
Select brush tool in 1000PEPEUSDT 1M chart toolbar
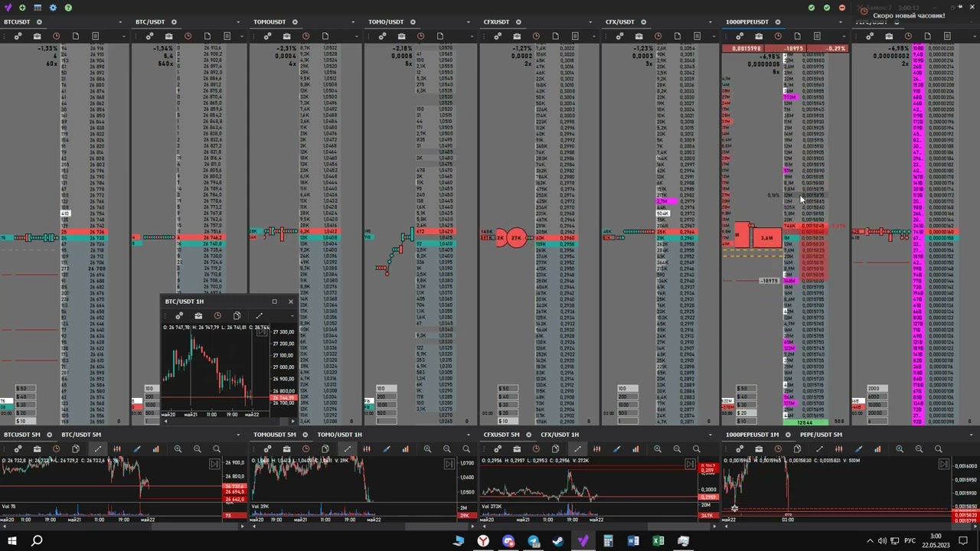pyautogui.click(x=858, y=448)
